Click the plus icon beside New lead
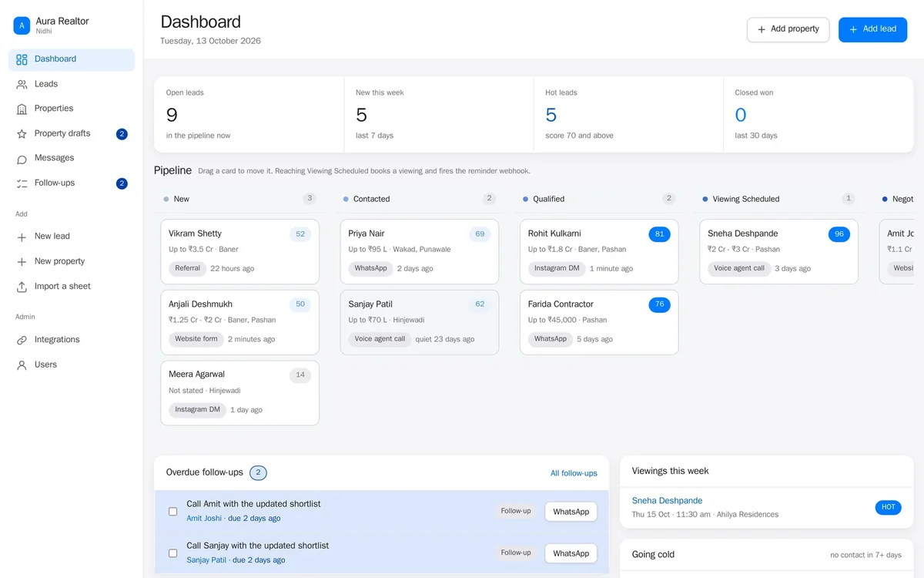Screen dimensions: 924x578 22,237
